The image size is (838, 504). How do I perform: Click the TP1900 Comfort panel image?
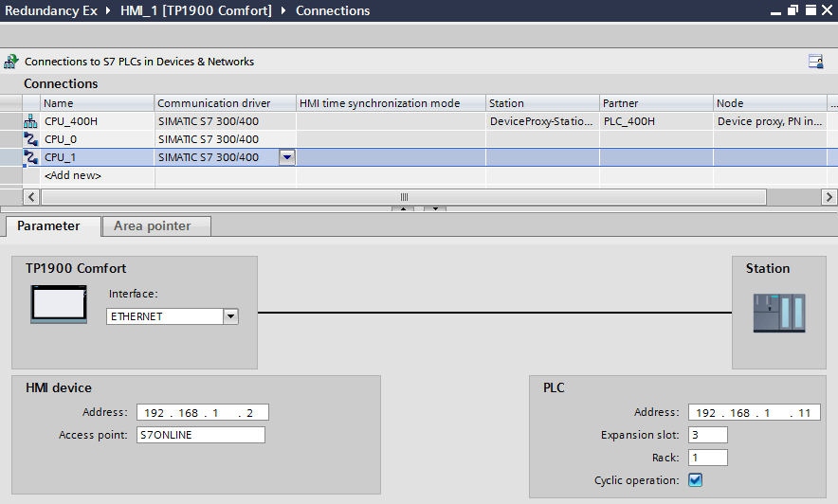(59, 304)
